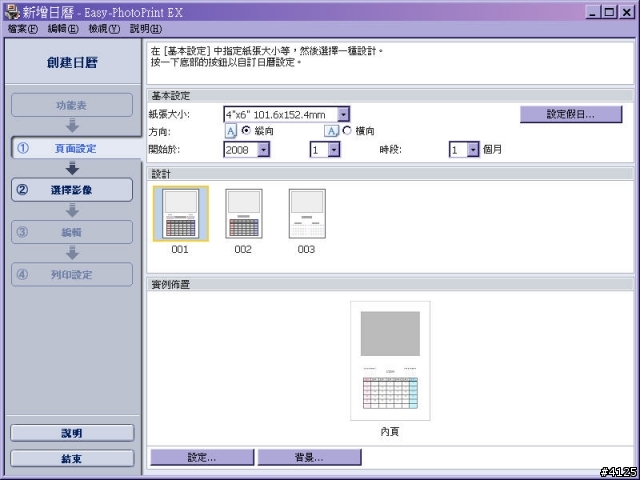Open the 檢視(V) menu
The height and width of the screenshot is (480, 640).
[x=104, y=29]
